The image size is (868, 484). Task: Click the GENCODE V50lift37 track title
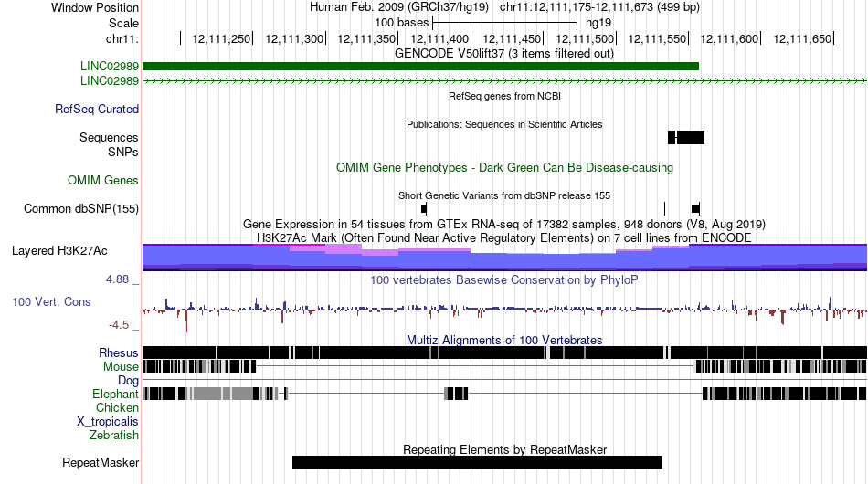(x=504, y=54)
